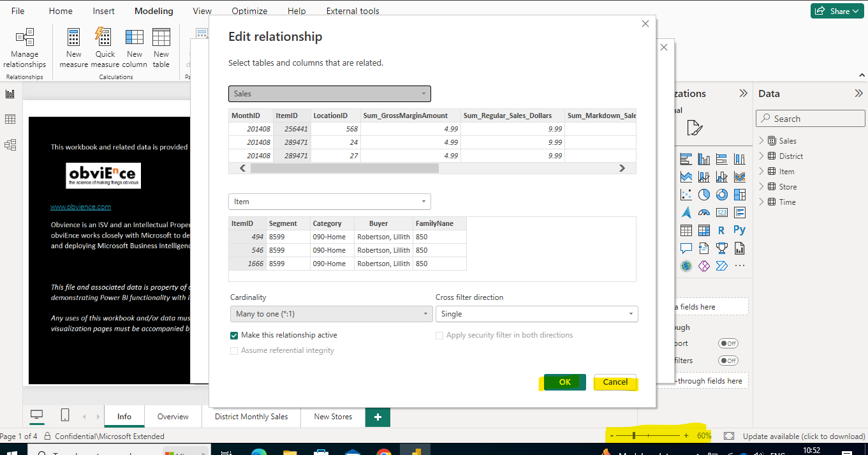Image resolution: width=868 pixels, height=455 pixels.
Task: Open the File menu
Action: pos(18,11)
